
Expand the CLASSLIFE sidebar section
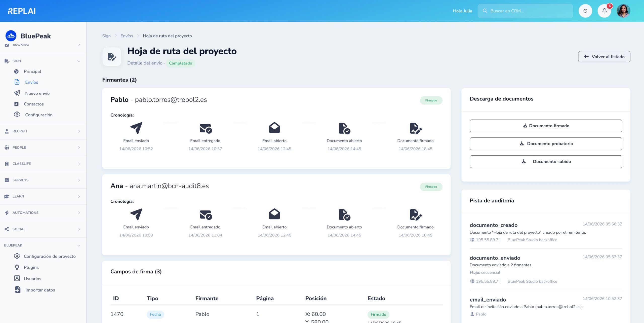43,164
